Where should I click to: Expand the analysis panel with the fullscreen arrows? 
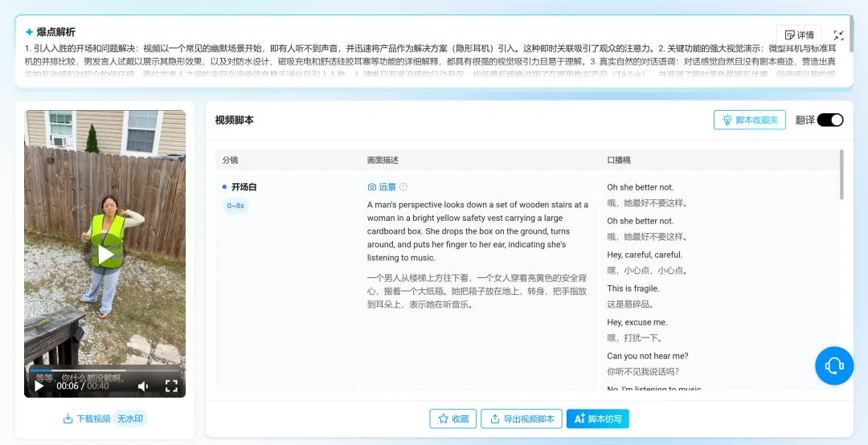(838, 35)
